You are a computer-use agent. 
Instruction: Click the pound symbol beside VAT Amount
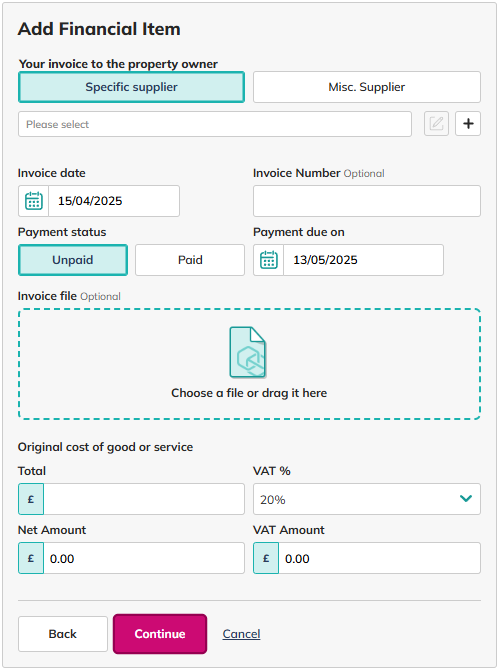click(266, 558)
